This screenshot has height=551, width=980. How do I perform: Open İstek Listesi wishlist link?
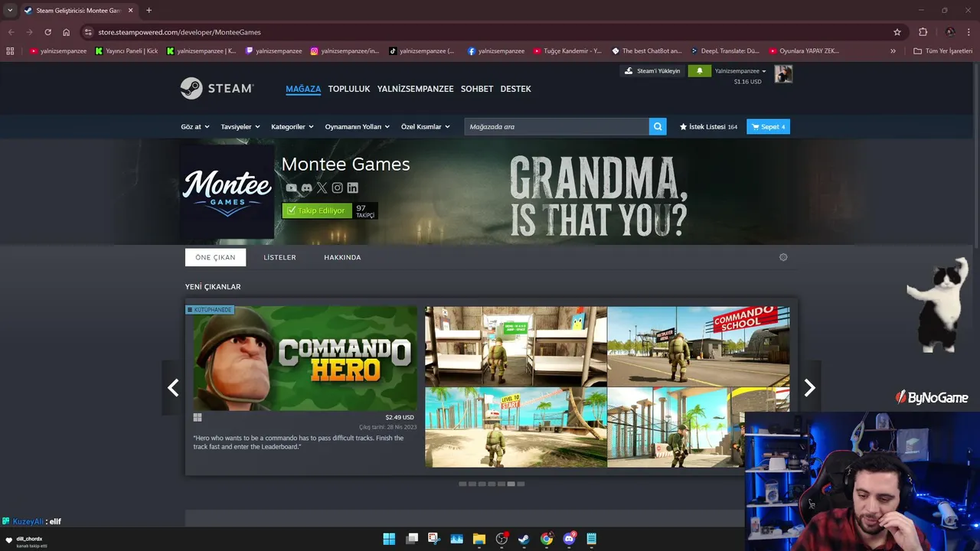pyautogui.click(x=708, y=126)
